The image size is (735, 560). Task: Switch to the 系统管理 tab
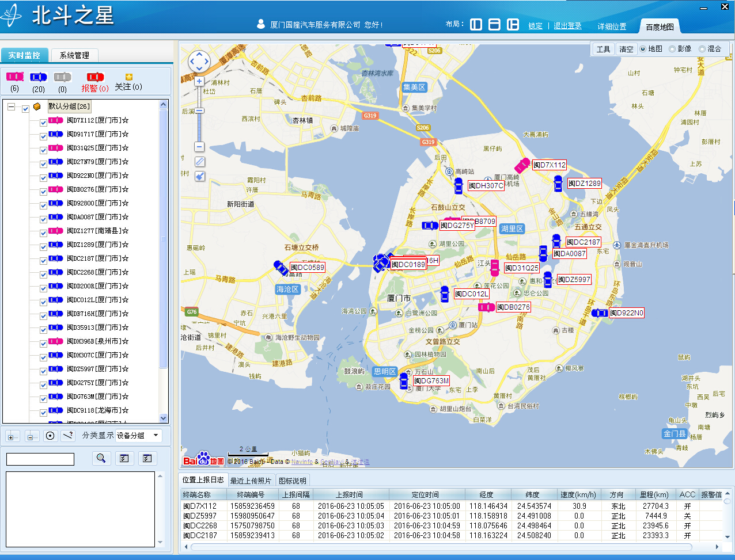(x=74, y=55)
